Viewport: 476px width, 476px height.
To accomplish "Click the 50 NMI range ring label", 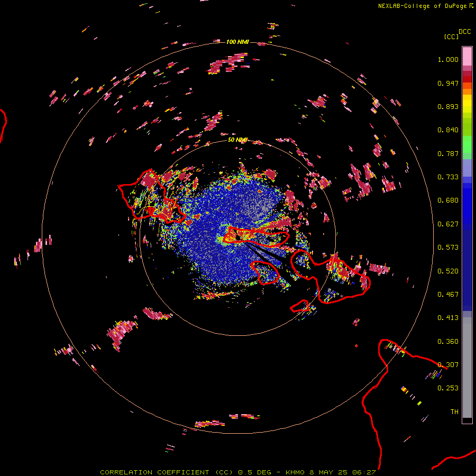I will coord(237,140).
